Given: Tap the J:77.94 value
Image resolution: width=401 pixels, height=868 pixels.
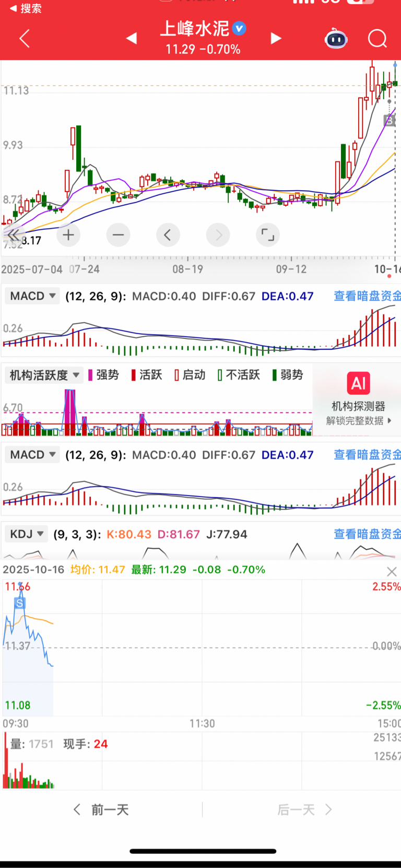Looking at the screenshot, I should 227,534.
